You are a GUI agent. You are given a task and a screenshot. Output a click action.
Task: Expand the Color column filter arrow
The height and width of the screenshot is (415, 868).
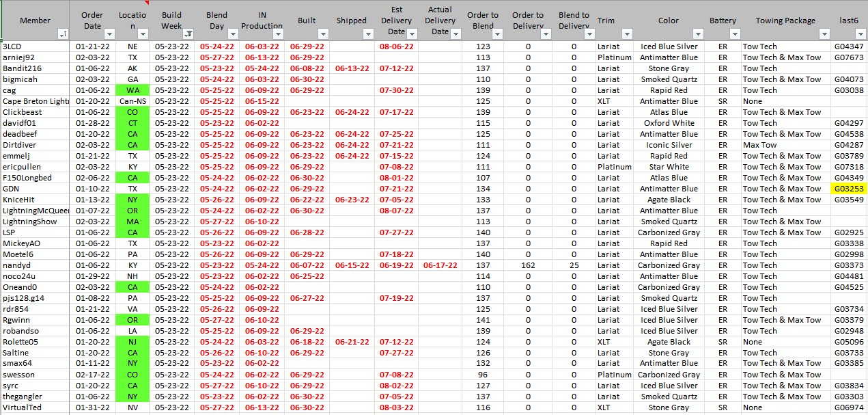tap(698, 34)
